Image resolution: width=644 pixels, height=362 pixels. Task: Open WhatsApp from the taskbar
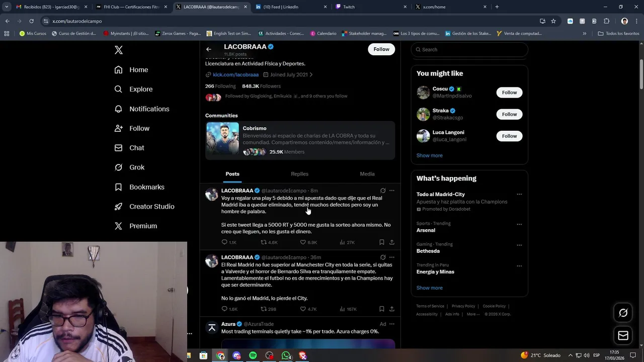tap(286, 355)
